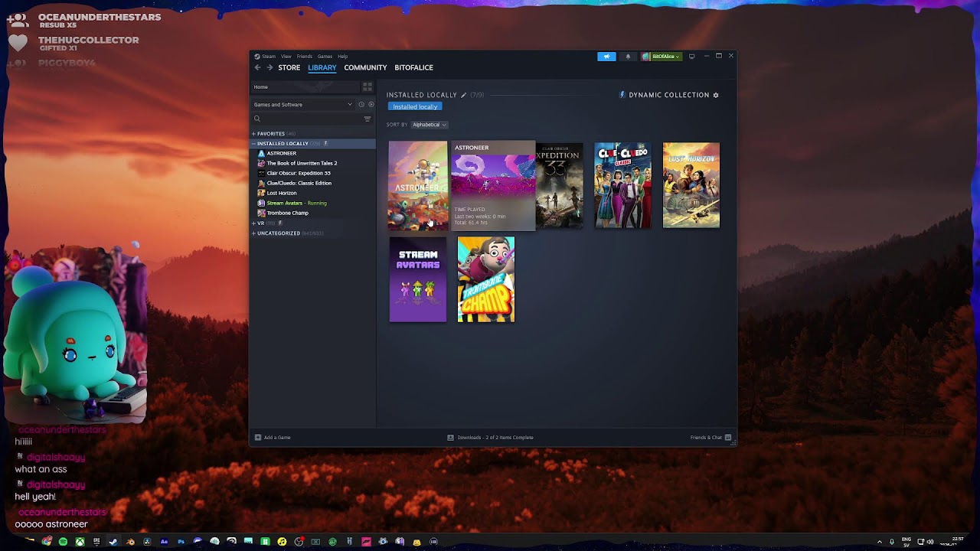980x551 pixels.
Task: Switch to Big Picture mode icon
Action: pyautogui.click(x=692, y=56)
